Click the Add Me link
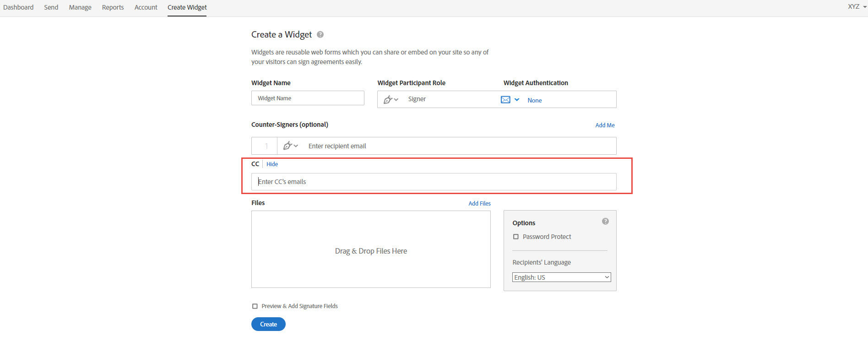 (605, 125)
